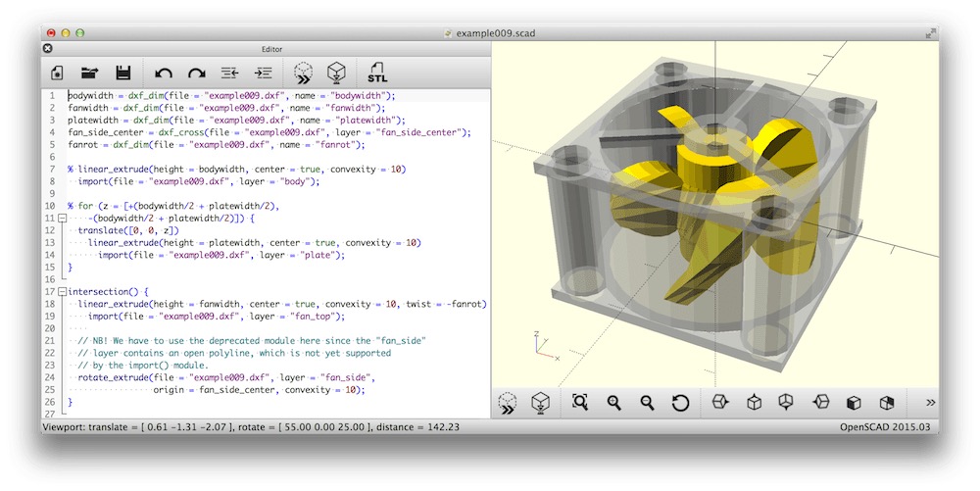The width and height of the screenshot is (980, 491).
Task: Zoom out of the 3D view
Action: pos(647,403)
